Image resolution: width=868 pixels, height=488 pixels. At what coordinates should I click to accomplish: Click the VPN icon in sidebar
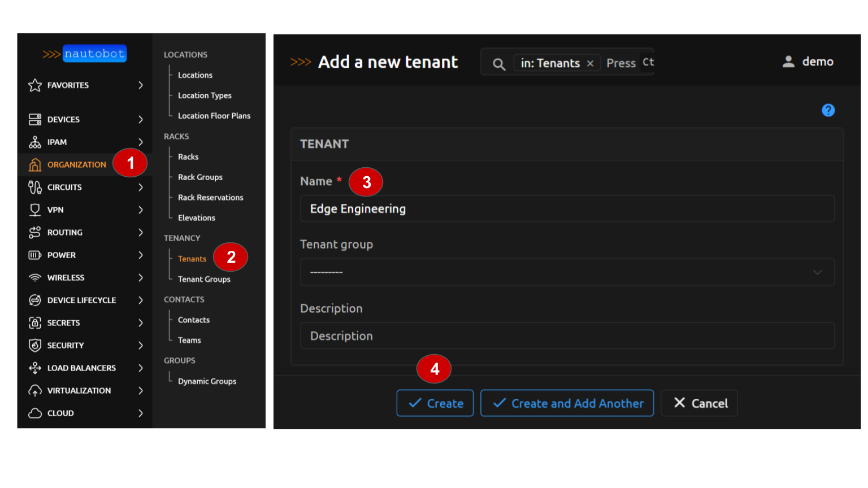[35, 210]
